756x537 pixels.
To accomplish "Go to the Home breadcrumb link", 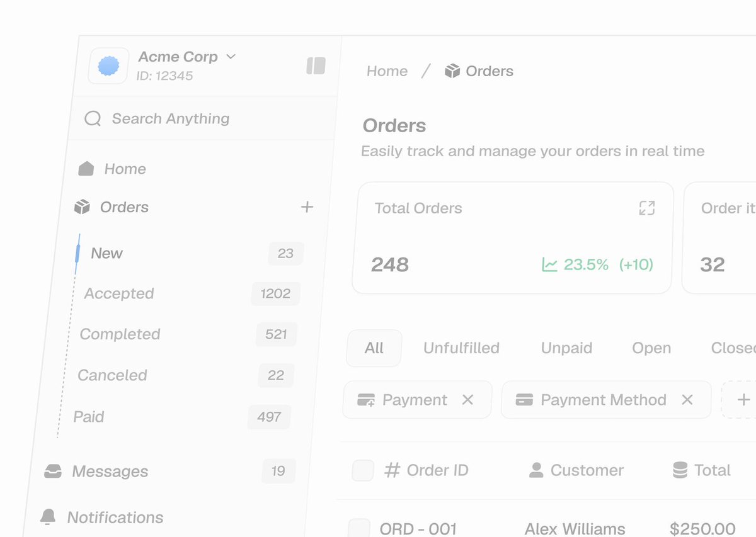I will coord(387,71).
